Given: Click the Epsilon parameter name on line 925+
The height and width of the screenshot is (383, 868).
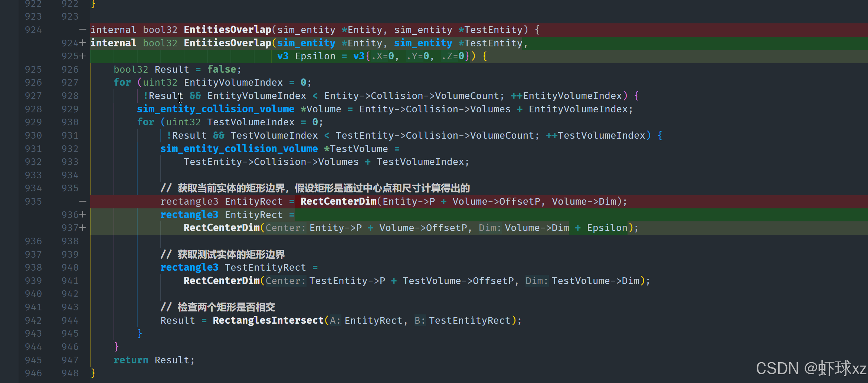Looking at the screenshot, I should [x=315, y=56].
